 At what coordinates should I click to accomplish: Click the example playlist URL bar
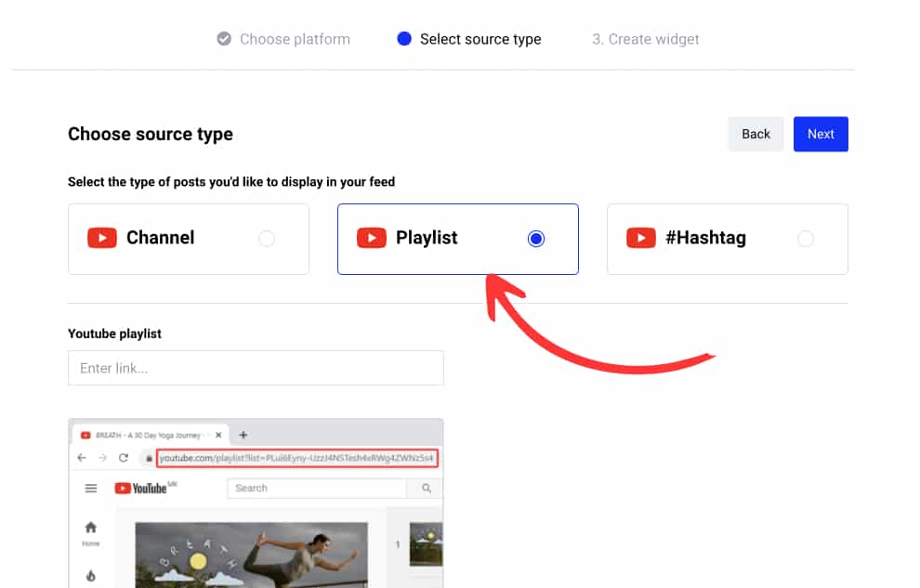296,458
